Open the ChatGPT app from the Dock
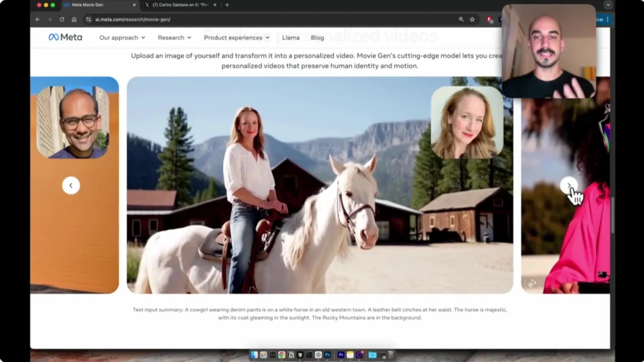The width and height of the screenshot is (644, 362). click(318, 355)
